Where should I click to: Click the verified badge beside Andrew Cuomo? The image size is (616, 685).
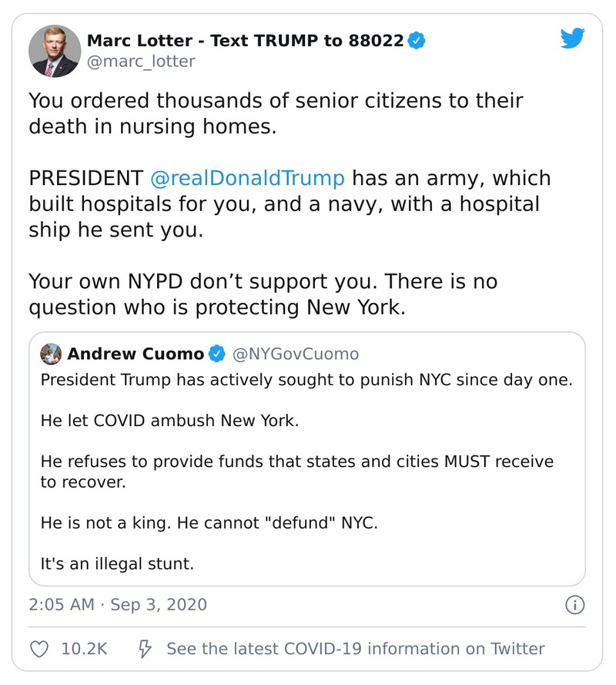point(215,354)
